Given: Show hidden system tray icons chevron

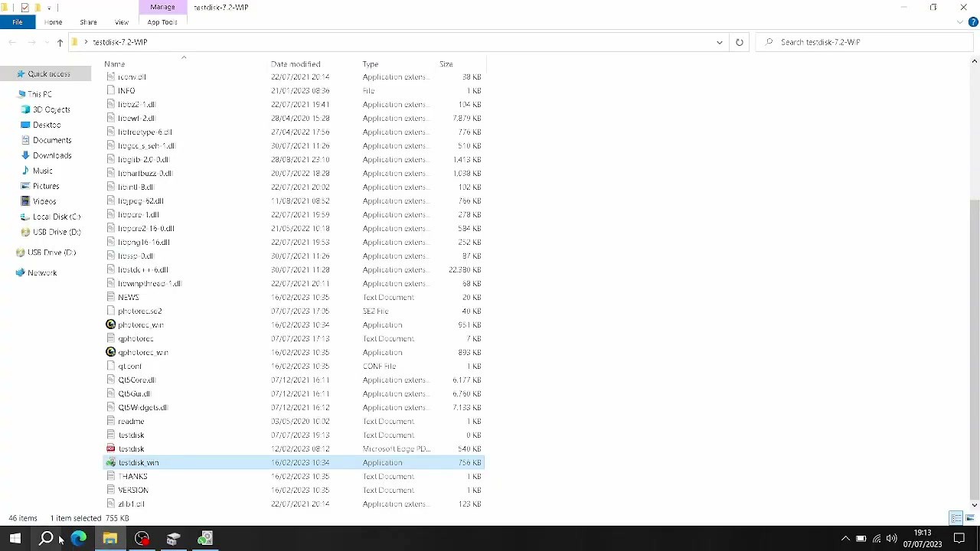Looking at the screenshot, I should coord(845,539).
